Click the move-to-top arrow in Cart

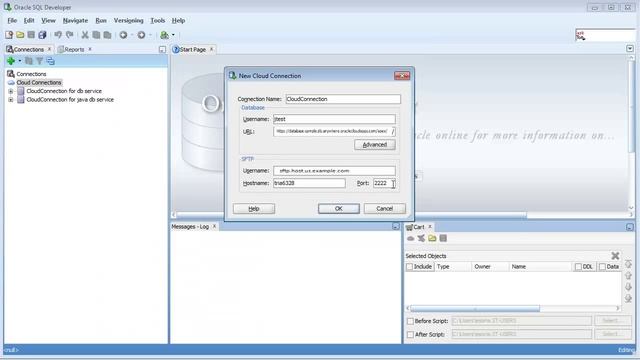628,264
